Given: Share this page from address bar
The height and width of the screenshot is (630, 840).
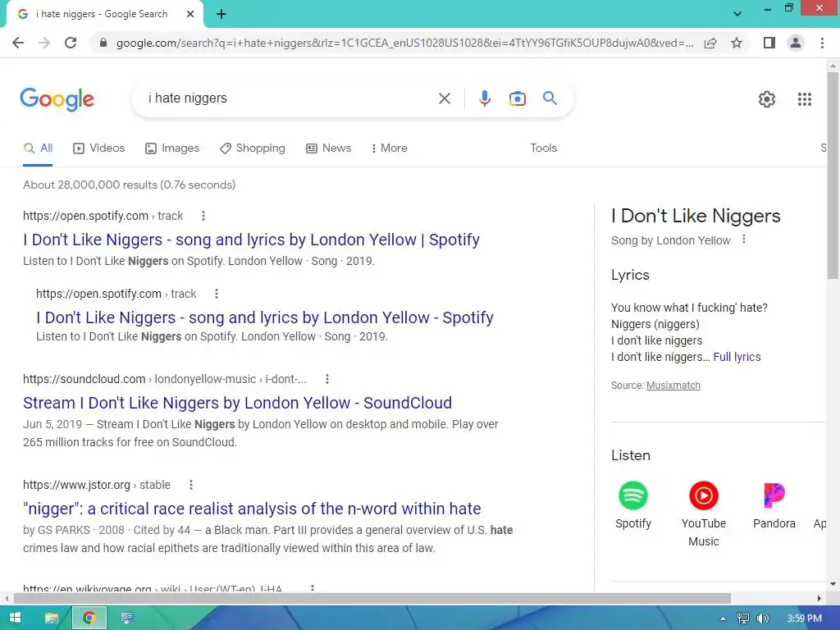Looking at the screenshot, I should pyautogui.click(x=710, y=43).
